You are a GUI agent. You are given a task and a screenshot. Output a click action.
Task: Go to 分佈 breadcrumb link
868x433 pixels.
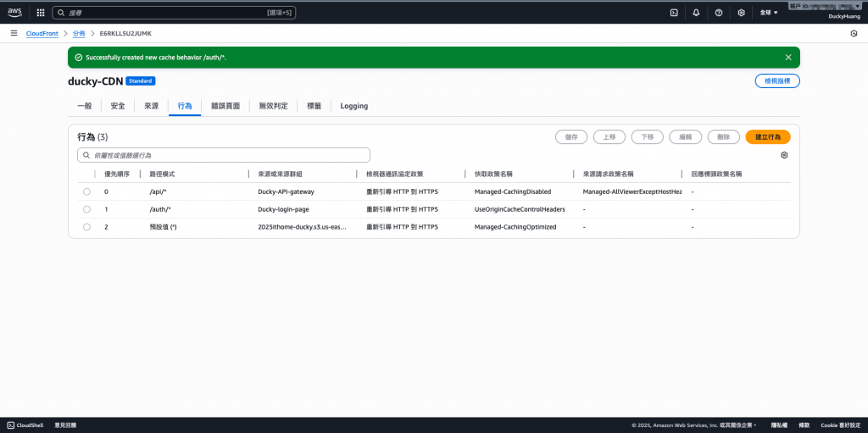point(79,34)
